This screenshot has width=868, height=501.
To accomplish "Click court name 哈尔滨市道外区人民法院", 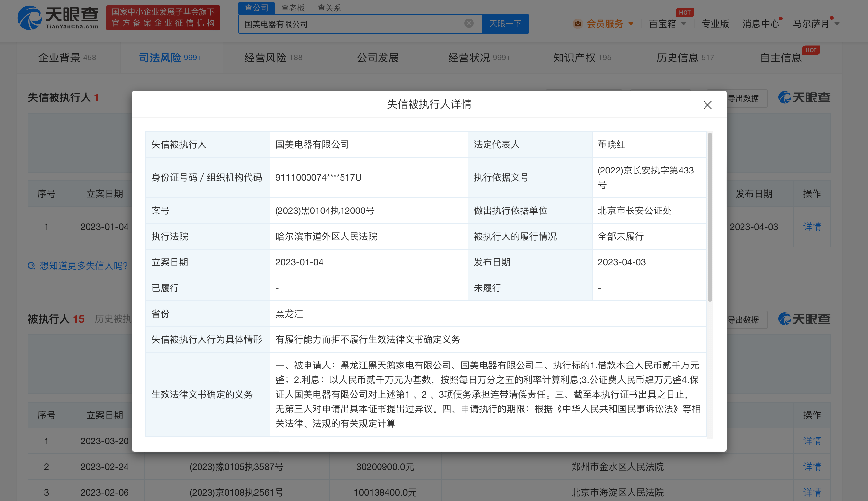I will (x=326, y=236).
